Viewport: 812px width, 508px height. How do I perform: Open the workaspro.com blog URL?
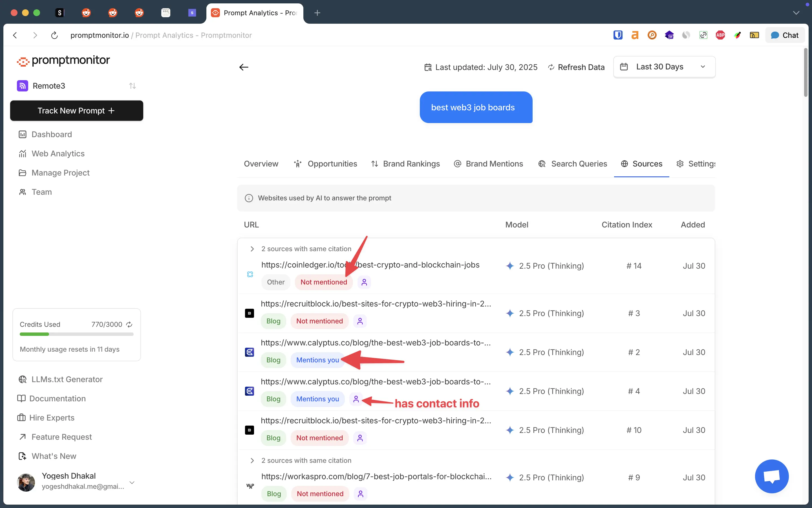[376, 476]
